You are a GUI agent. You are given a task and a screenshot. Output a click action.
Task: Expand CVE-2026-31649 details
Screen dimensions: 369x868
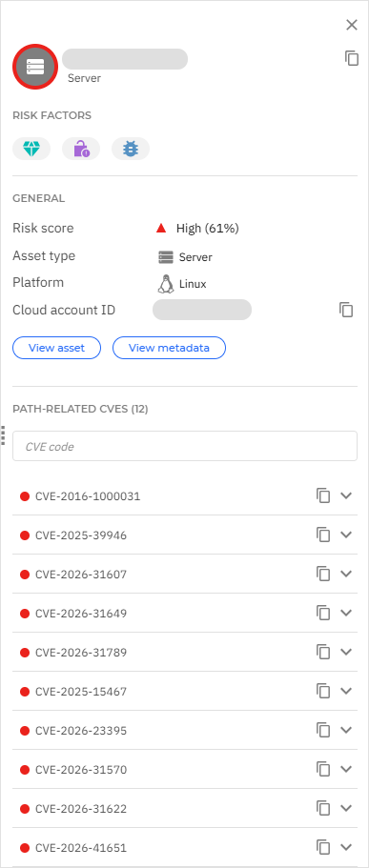pyautogui.click(x=346, y=613)
